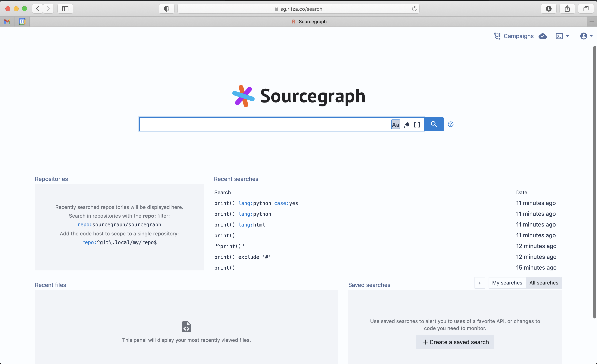The height and width of the screenshot is (364, 597).
Task: Open a new tab with plus
Action: click(592, 22)
